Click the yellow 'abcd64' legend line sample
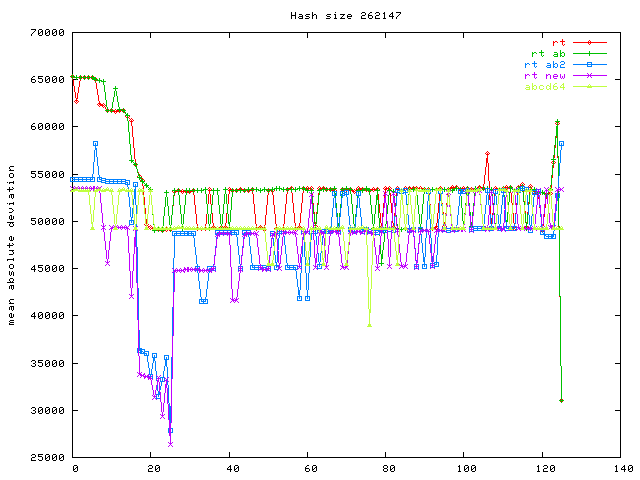 (590, 86)
